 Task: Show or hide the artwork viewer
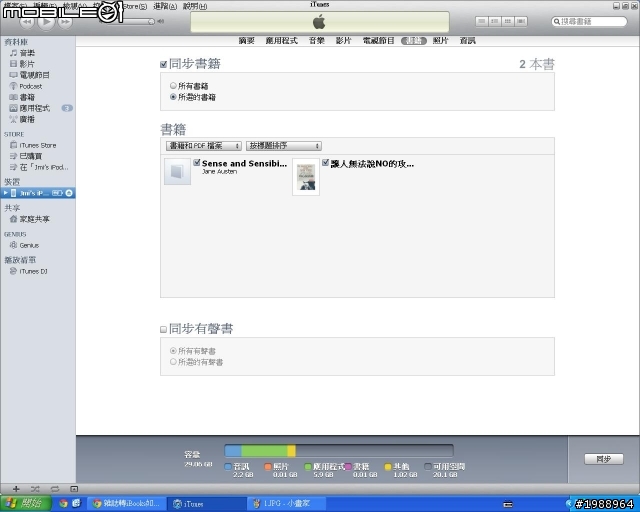click(x=74, y=489)
